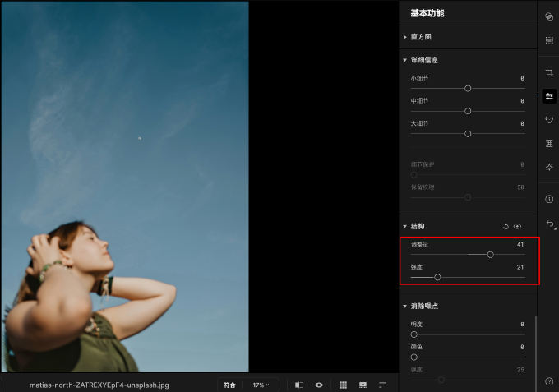The image size is (559, 392).
Task: Click the 基本功能 panel title
Action: tap(427, 13)
